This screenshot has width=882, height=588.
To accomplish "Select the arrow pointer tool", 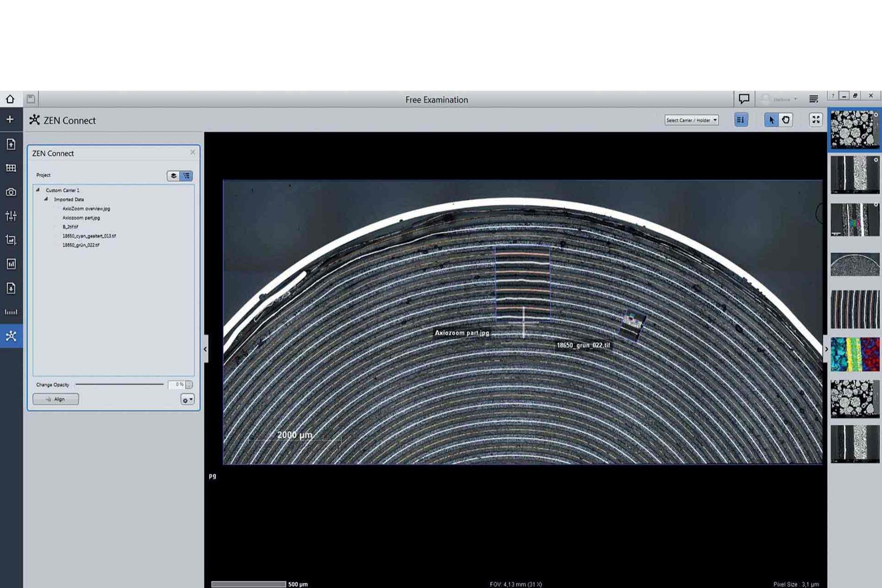I will (771, 120).
